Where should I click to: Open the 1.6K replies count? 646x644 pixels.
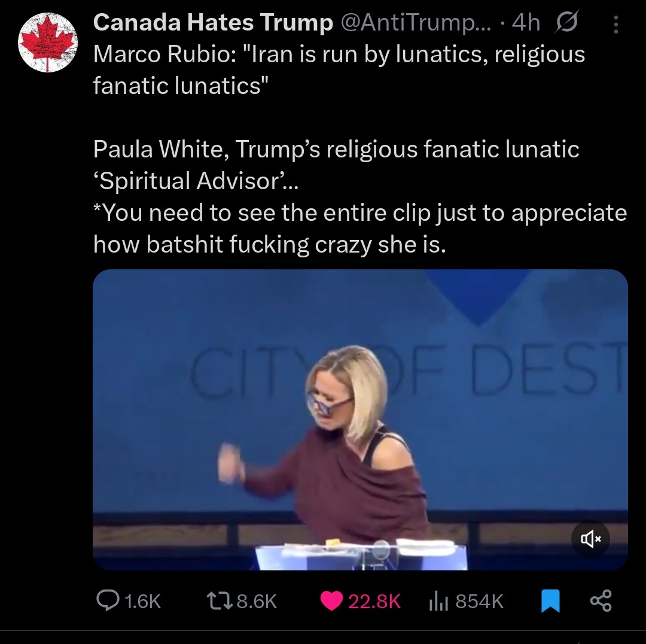point(142,601)
